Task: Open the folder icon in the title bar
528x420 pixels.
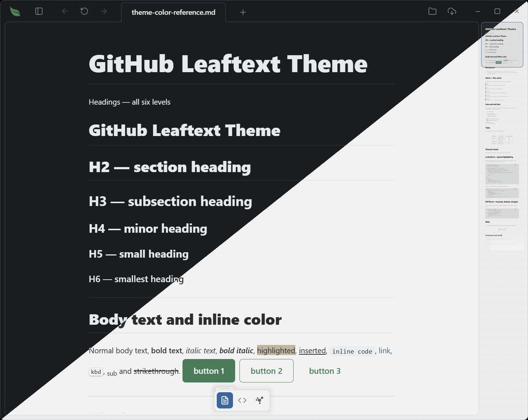Action: click(x=432, y=12)
